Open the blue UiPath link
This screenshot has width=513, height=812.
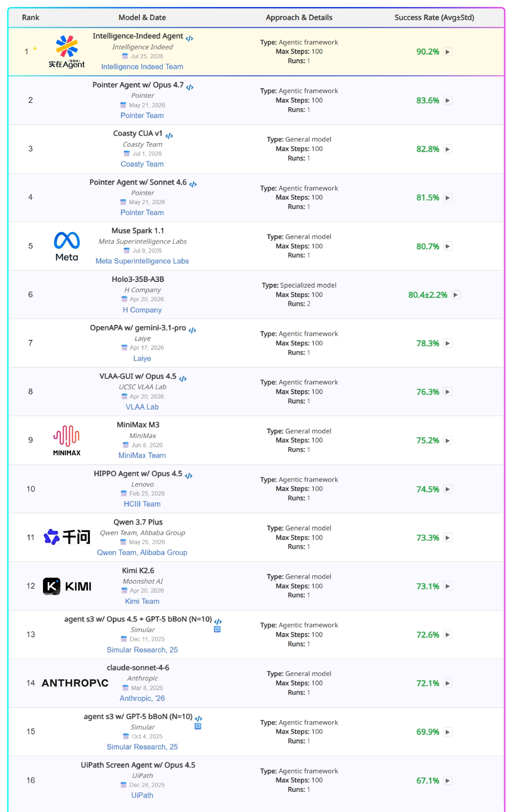coord(142,795)
